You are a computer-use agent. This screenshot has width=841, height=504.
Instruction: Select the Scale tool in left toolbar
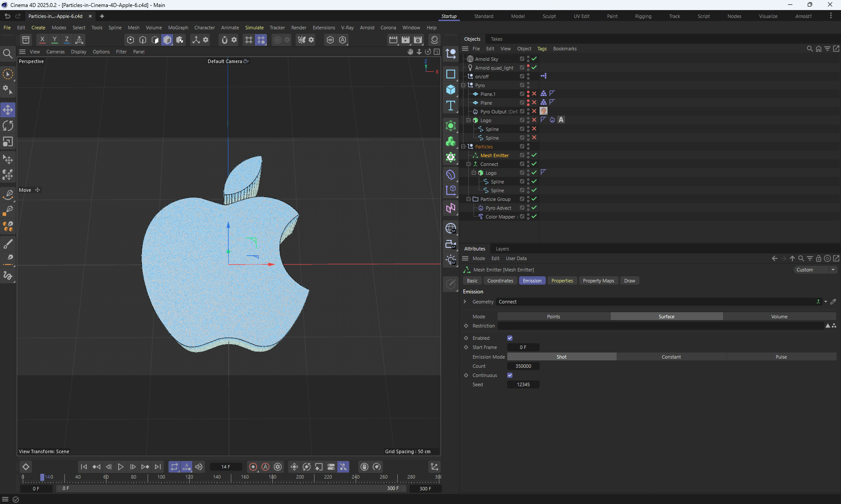[8, 142]
